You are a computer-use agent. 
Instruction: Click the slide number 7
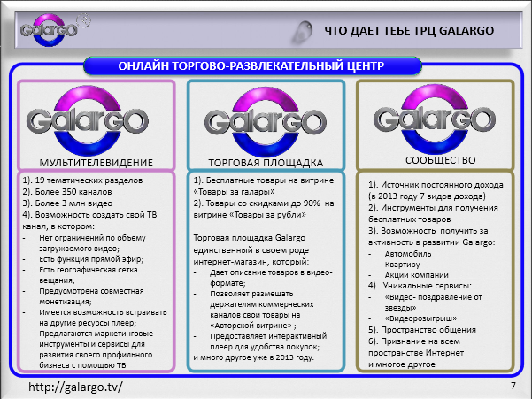[513, 386]
